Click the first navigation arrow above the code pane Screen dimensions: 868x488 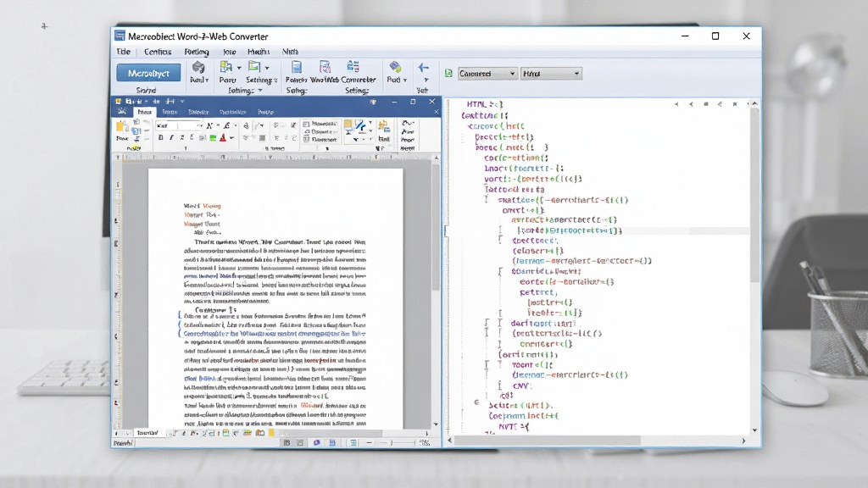point(676,104)
